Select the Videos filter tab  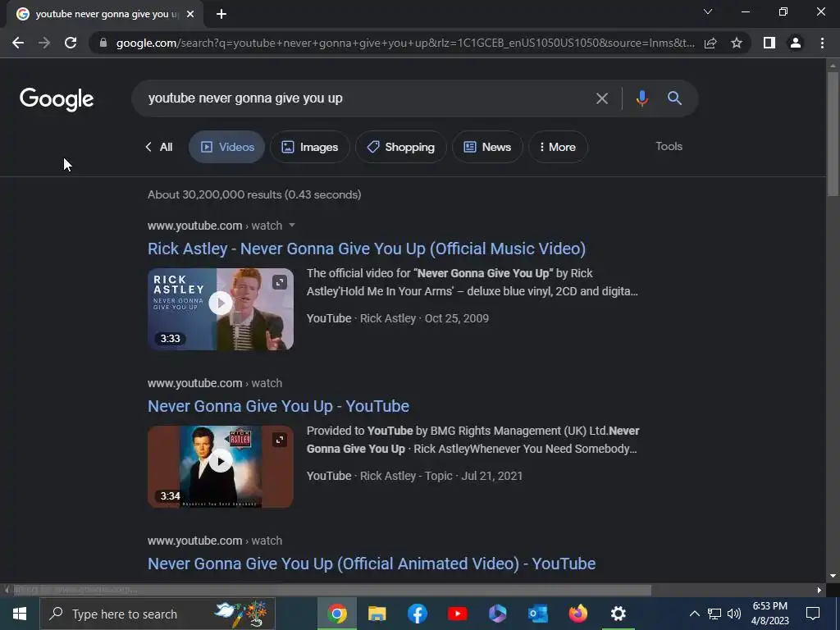click(x=226, y=147)
